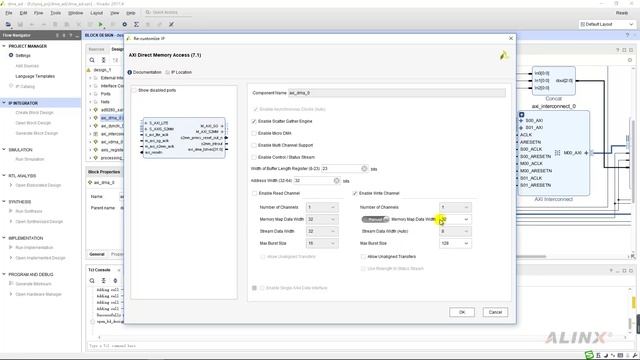
Task: Click Cancel in Re-customize IP dialog
Action: click(x=495, y=312)
